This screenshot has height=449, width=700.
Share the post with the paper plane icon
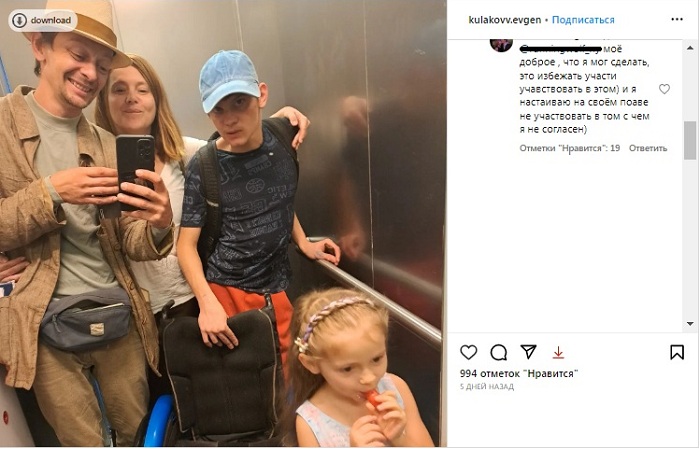click(x=529, y=352)
